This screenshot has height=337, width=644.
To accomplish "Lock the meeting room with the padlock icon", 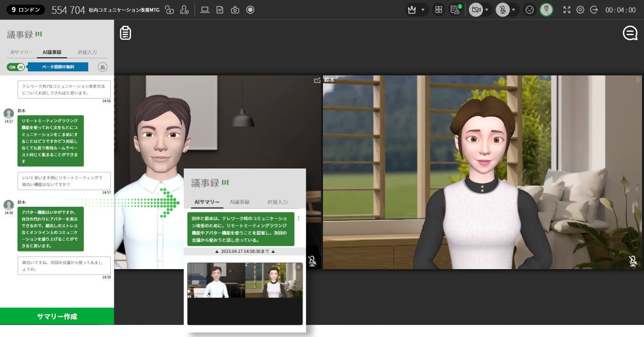I will coord(170,10).
